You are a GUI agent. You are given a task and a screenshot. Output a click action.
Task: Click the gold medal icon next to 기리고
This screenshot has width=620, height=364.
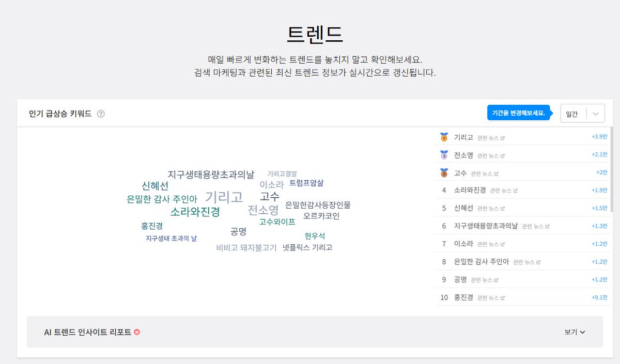[x=444, y=137]
